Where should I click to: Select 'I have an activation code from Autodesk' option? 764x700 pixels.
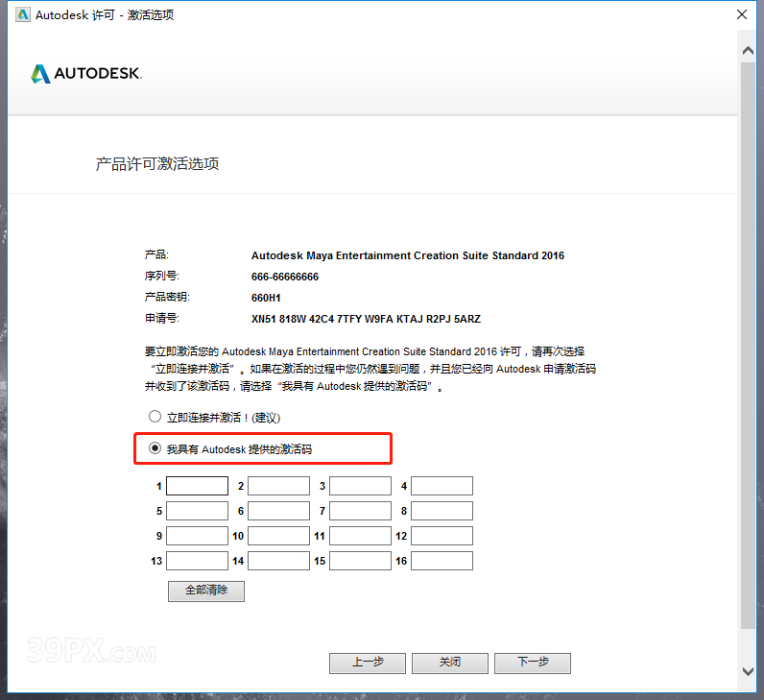click(155, 448)
